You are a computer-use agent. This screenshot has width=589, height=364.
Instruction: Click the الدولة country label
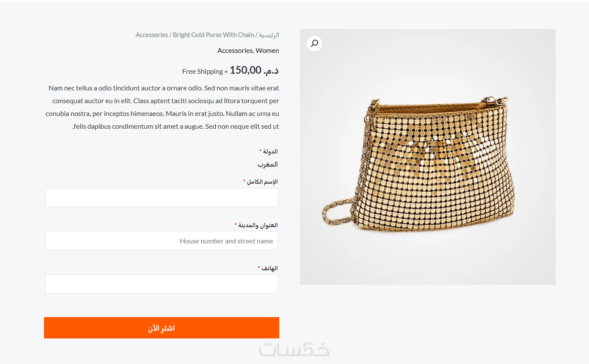[x=270, y=152]
